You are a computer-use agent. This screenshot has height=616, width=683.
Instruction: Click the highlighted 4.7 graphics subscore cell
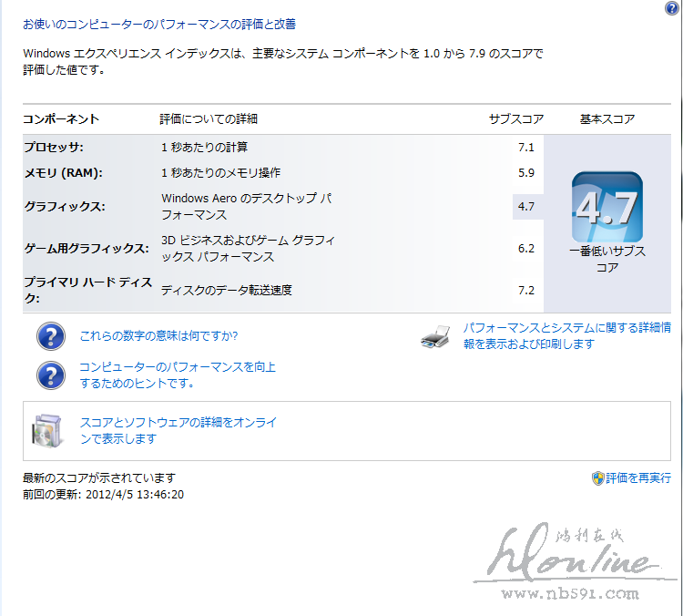point(525,207)
